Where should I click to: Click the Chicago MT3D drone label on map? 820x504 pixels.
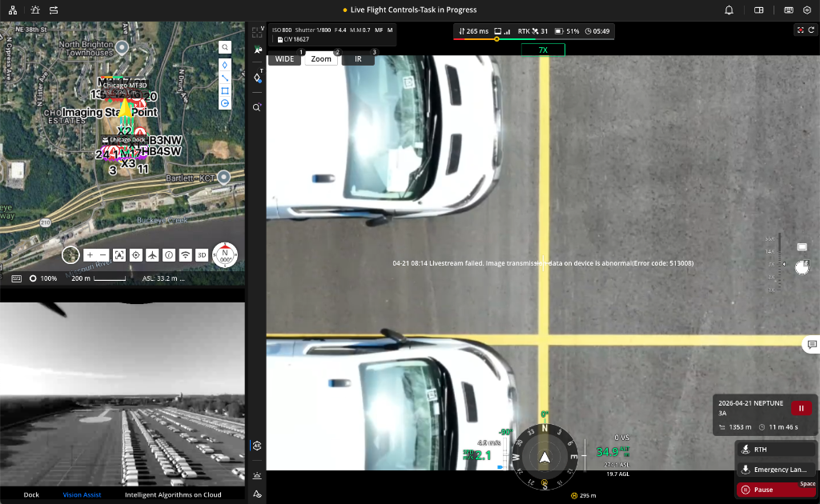tap(124, 85)
